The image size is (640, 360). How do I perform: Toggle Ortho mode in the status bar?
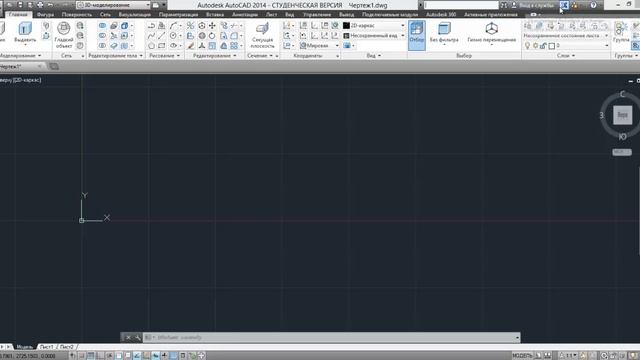pyautogui.click(x=100, y=356)
